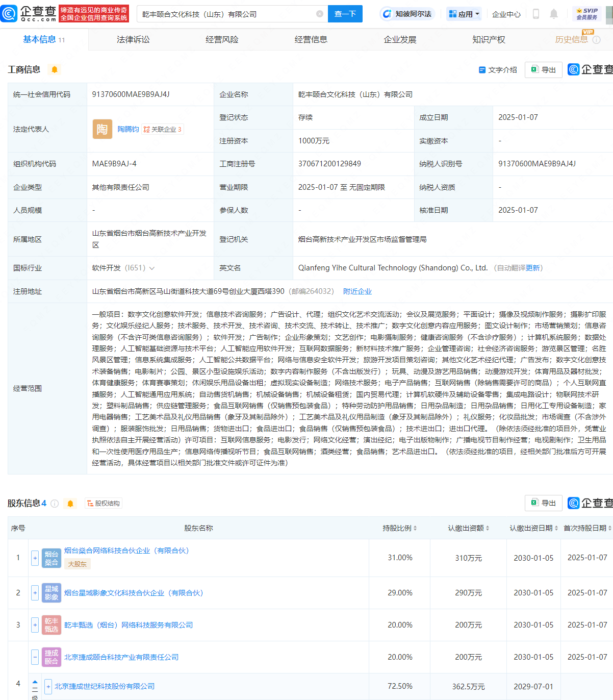Image resolution: width=613 pixels, height=700 pixels.
Task: Open 北京捷成世纪科技股份有限公司 link
Action: tap(105, 687)
